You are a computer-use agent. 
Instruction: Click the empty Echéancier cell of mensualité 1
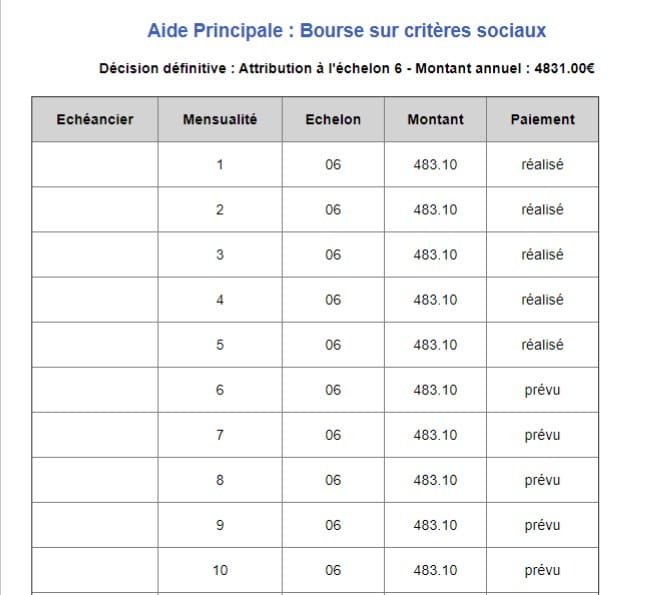pos(95,164)
